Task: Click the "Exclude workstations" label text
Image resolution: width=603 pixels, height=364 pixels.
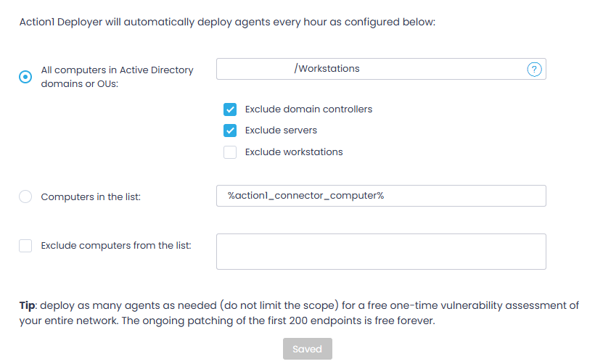Action: coord(294,152)
